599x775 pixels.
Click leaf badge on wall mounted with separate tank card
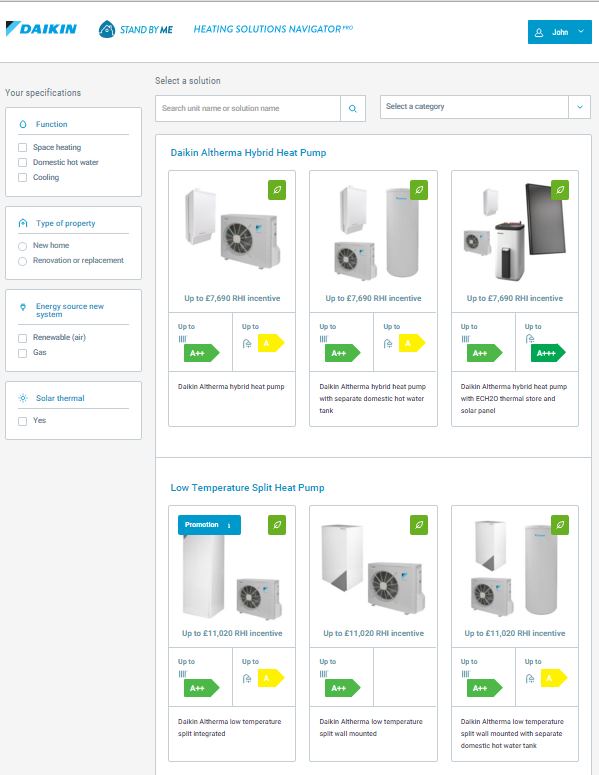click(x=560, y=525)
